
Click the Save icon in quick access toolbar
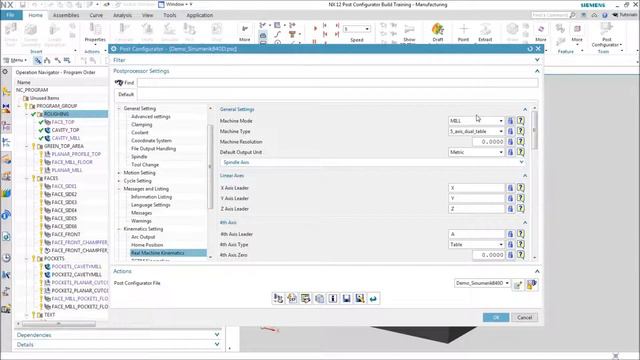(23, 5)
